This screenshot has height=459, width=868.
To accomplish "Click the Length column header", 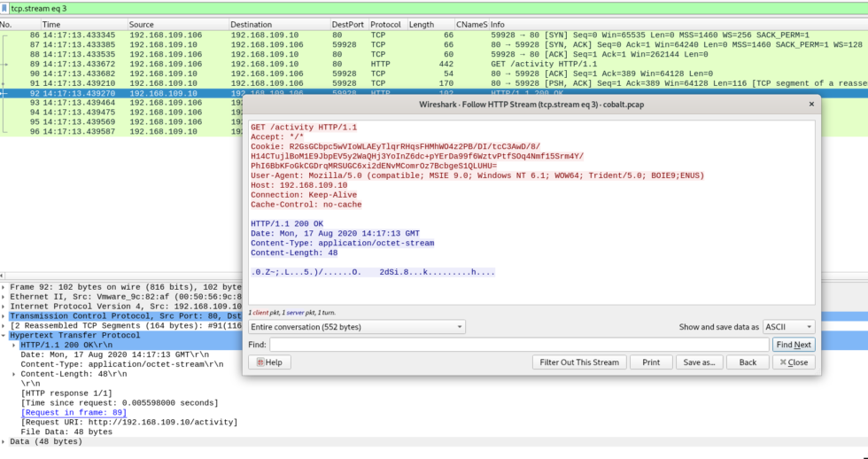I will [x=430, y=24].
